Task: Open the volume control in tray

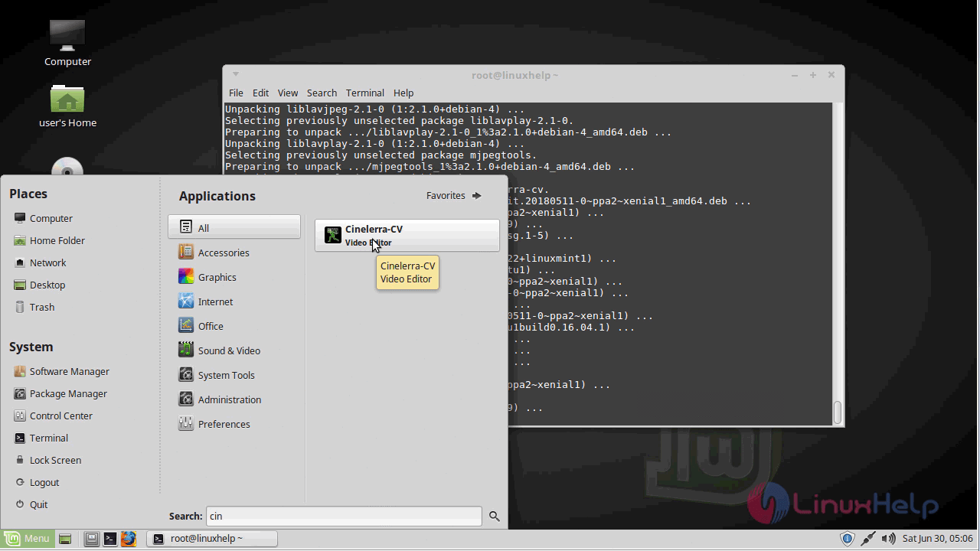Action: pos(888,539)
